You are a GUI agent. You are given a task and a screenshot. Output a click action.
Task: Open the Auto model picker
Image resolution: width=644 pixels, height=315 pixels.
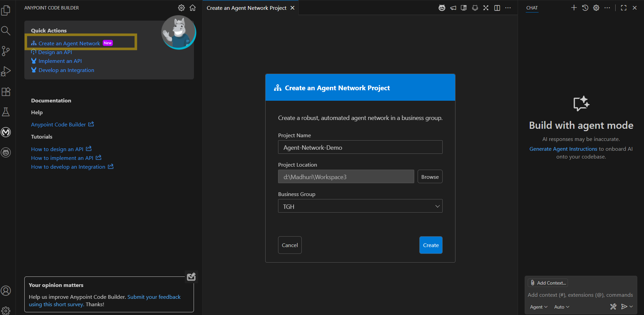(x=562, y=307)
